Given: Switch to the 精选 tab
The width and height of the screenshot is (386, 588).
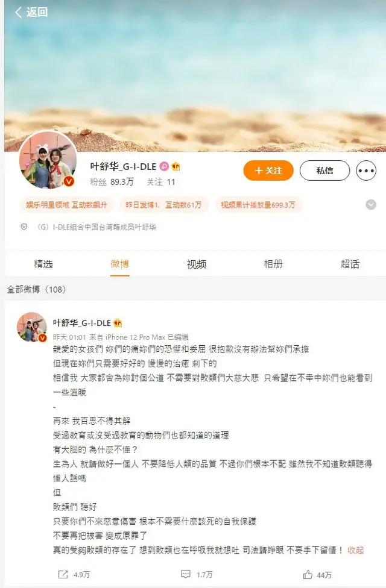Looking at the screenshot, I should [x=43, y=264].
